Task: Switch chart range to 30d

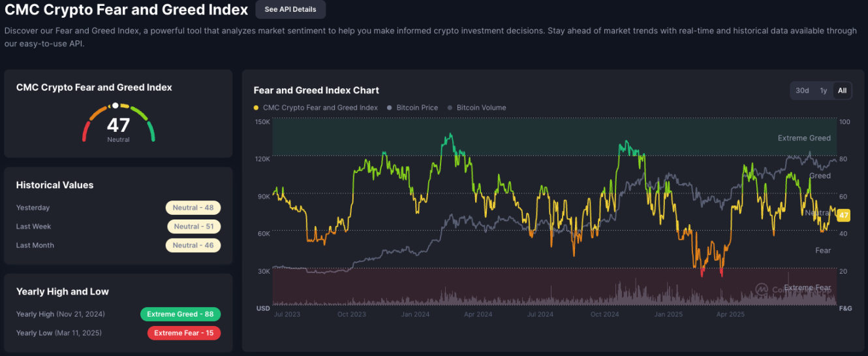Action: coord(802,91)
